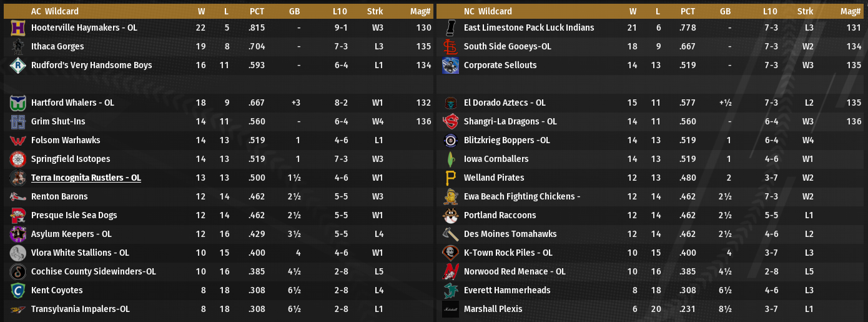
Task: Sort AC Wildcard by Strk header
Action: (375, 11)
